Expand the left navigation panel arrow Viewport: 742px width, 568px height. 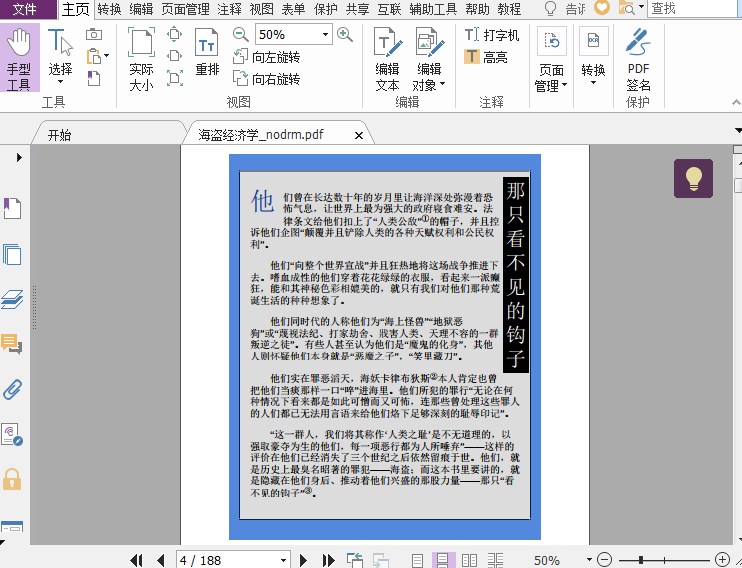coord(19,157)
